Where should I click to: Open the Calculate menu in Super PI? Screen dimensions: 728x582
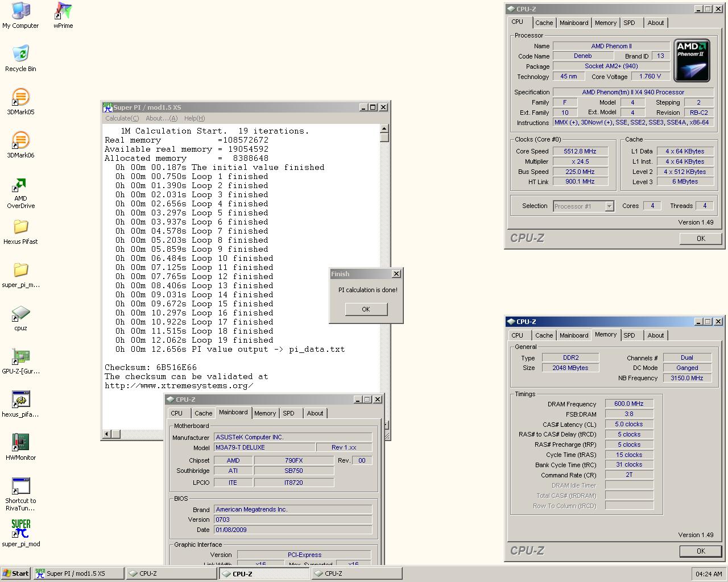(x=122, y=118)
